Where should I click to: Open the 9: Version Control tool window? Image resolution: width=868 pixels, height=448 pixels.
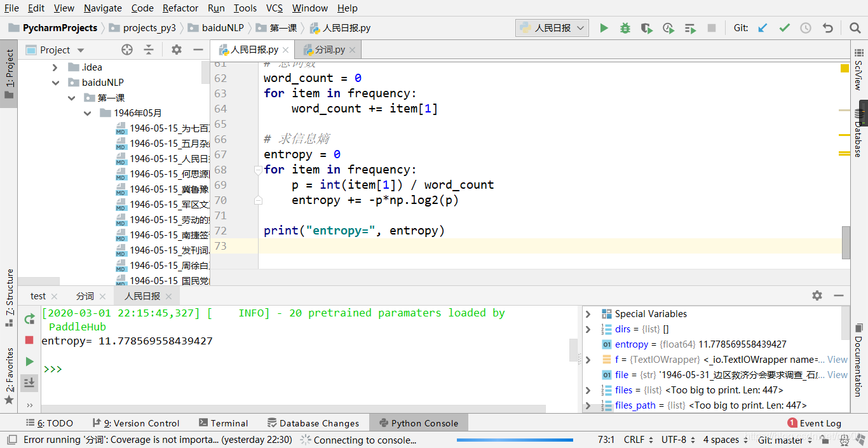[136, 423]
